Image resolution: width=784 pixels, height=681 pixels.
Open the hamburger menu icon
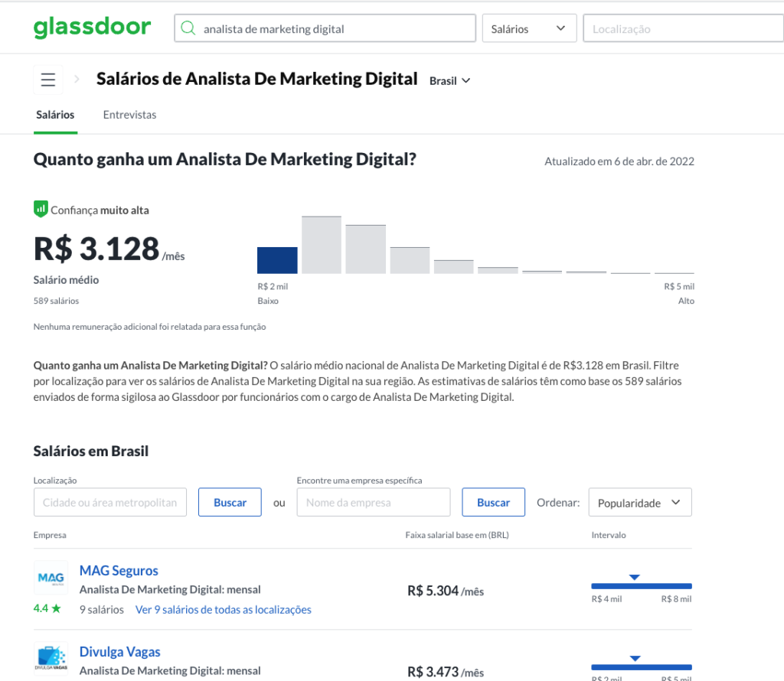[48, 80]
